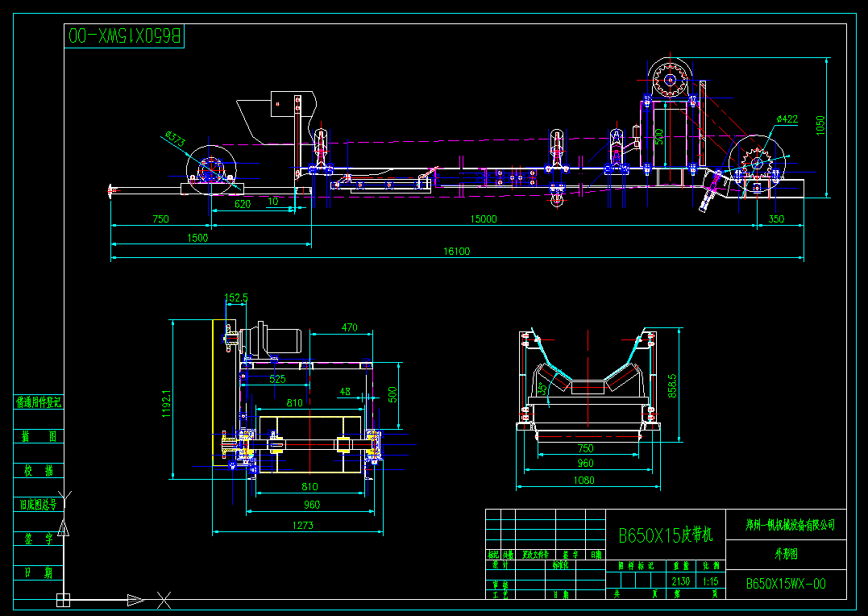
Task: Click the B650X15皮带机 title text
Action: click(x=666, y=535)
